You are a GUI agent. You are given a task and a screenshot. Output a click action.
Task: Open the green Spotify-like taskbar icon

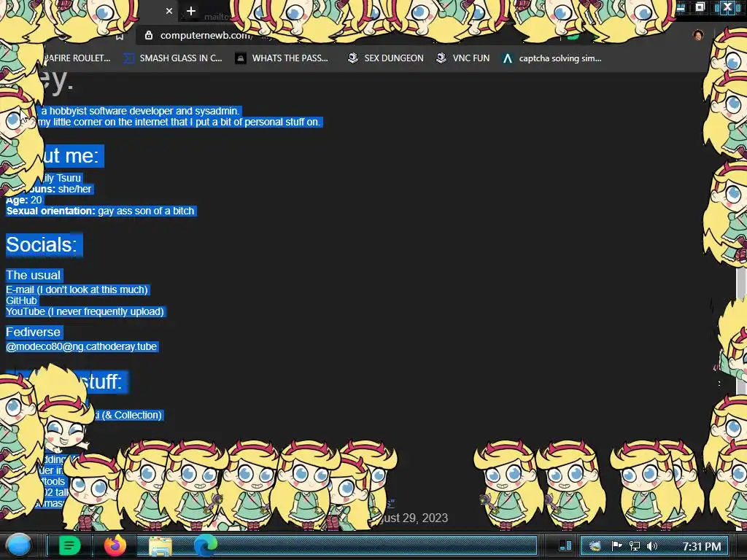coord(69,545)
